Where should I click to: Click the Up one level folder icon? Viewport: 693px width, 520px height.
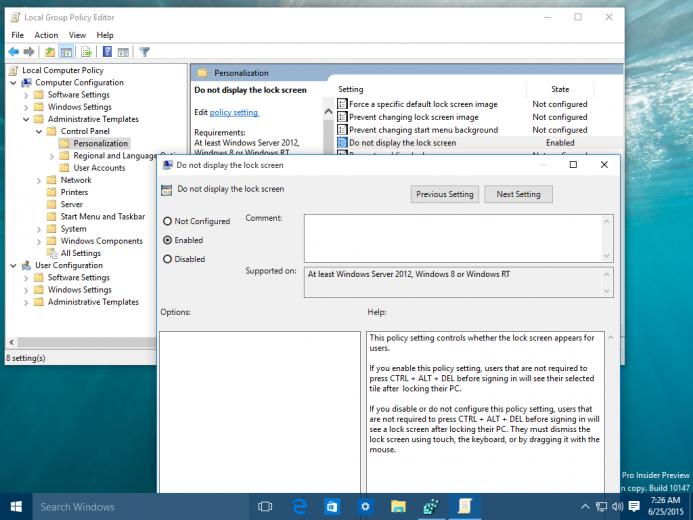point(50,52)
